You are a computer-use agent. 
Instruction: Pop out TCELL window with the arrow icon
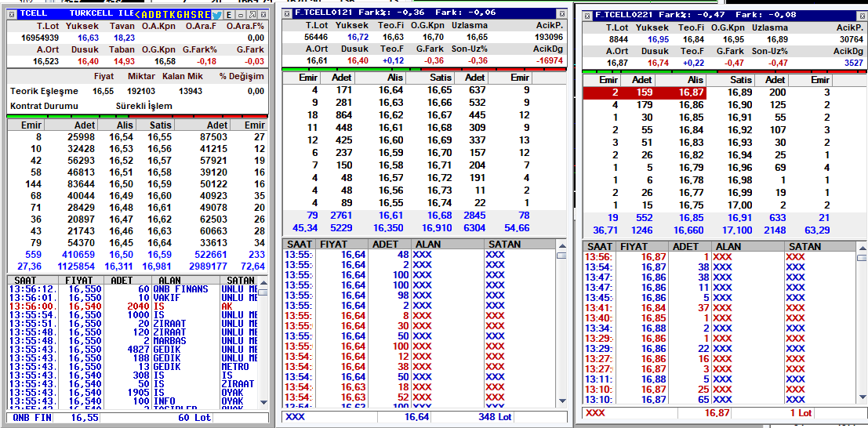(252, 15)
